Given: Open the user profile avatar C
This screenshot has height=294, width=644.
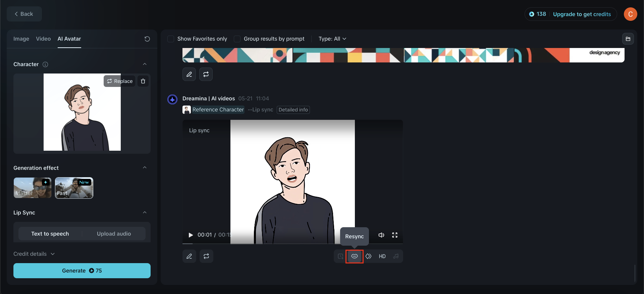Looking at the screenshot, I should tap(630, 14).
